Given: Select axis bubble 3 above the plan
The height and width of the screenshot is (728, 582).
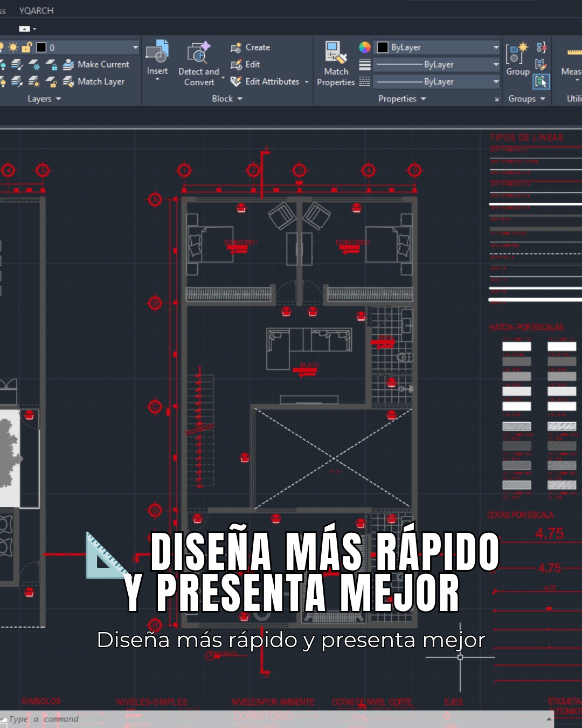Looking at the screenshot, I should pos(300,170).
